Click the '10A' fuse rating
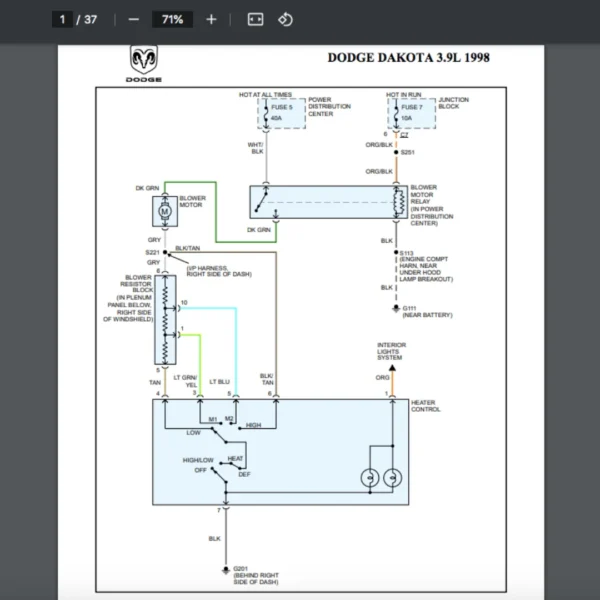Viewport: 600px width, 600px height. point(406,118)
